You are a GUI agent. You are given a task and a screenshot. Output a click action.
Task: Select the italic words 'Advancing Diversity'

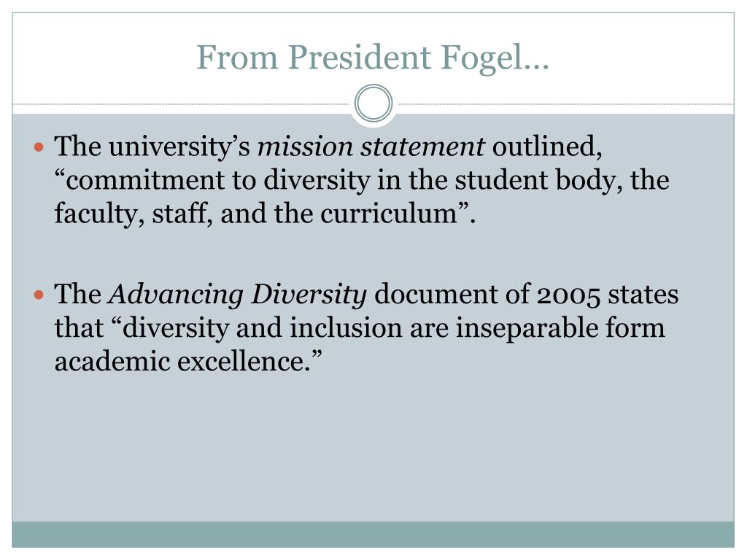tap(238, 295)
